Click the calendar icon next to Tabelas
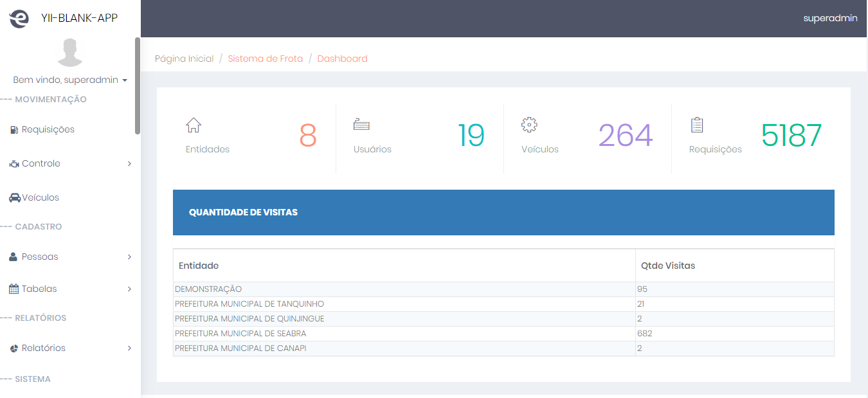This screenshot has height=398, width=868. pyautogui.click(x=14, y=289)
